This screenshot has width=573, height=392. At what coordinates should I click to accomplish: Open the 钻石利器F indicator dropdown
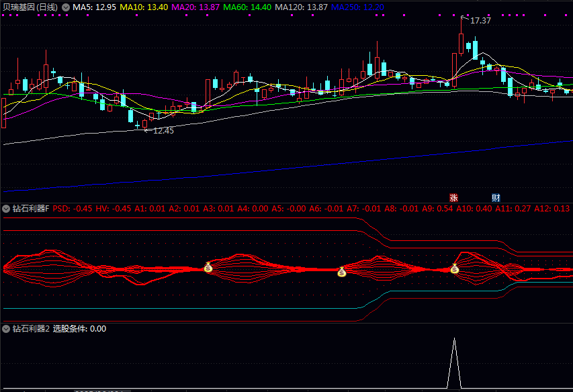click(x=7, y=209)
